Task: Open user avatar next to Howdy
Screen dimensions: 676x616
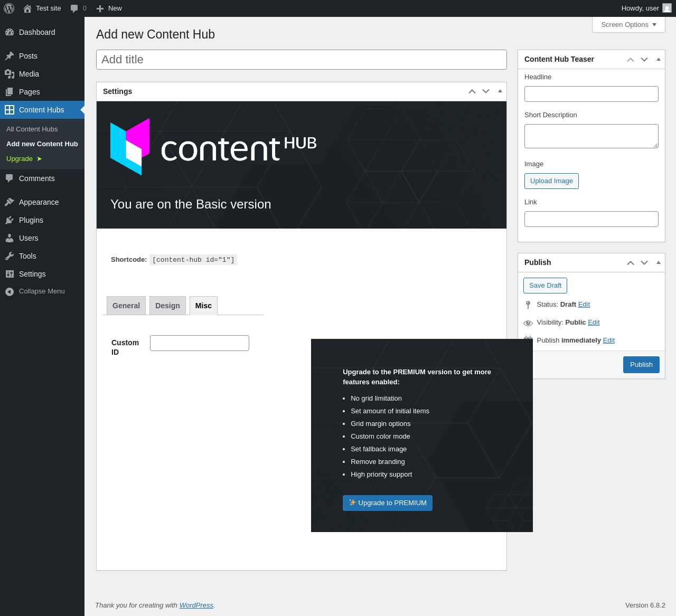Action: click(x=667, y=8)
